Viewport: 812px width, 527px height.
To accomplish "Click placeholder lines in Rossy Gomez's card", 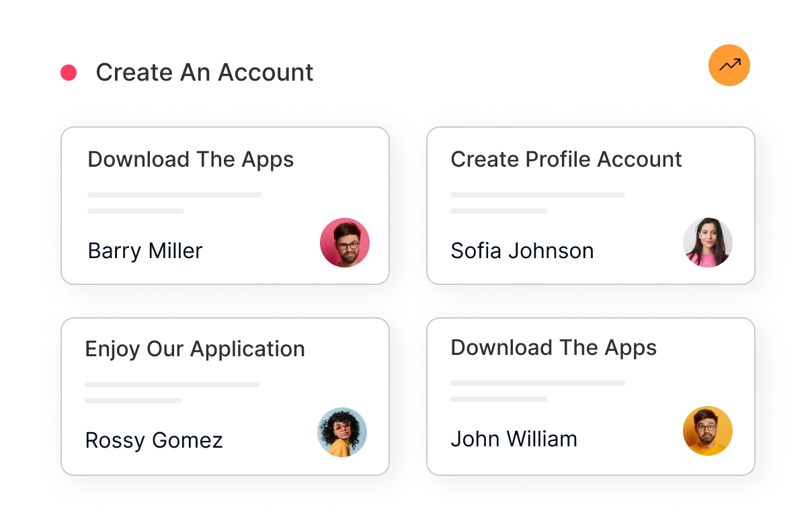I will 172,393.
